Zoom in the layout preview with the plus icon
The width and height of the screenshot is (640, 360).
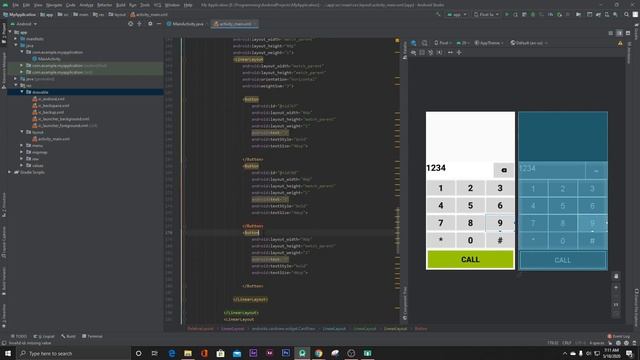tap(616, 287)
